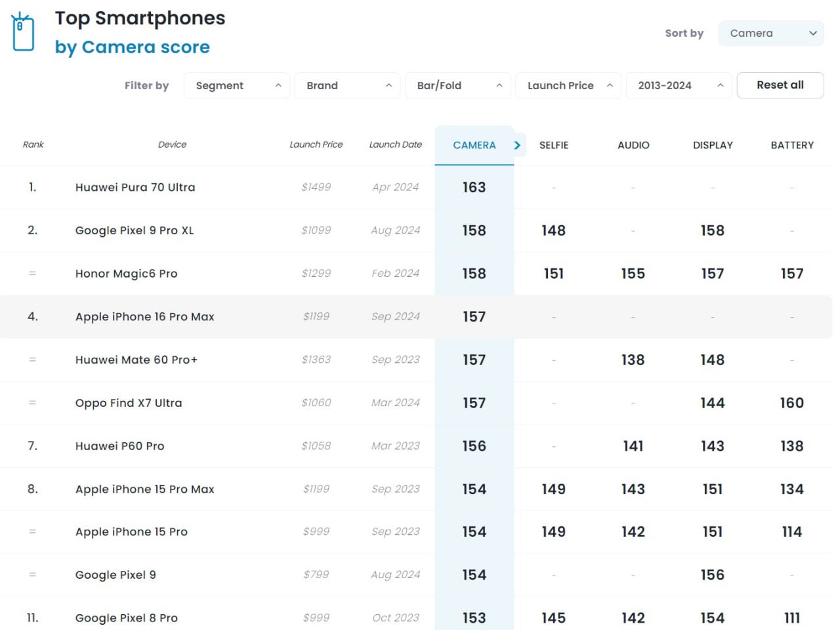Click display score 148 for Huawei Mate 60 Pro+
This screenshot has width=840, height=630.
tap(713, 360)
